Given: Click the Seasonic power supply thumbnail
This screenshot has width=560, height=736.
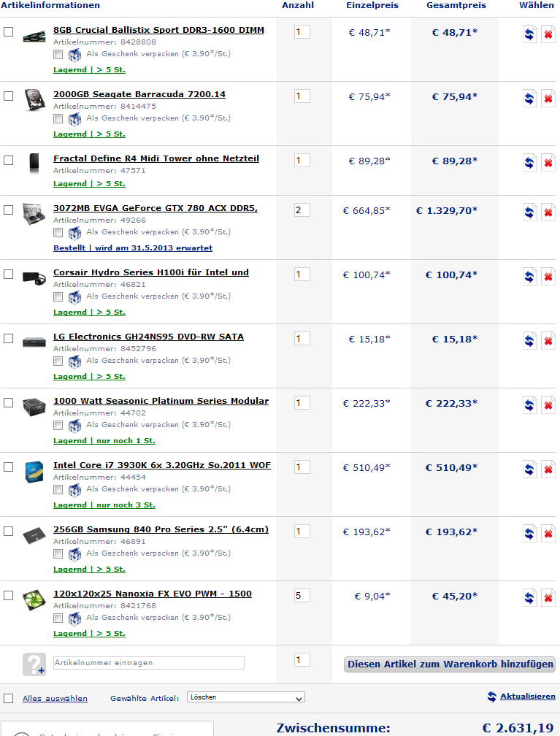Looking at the screenshot, I should [34, 405].
